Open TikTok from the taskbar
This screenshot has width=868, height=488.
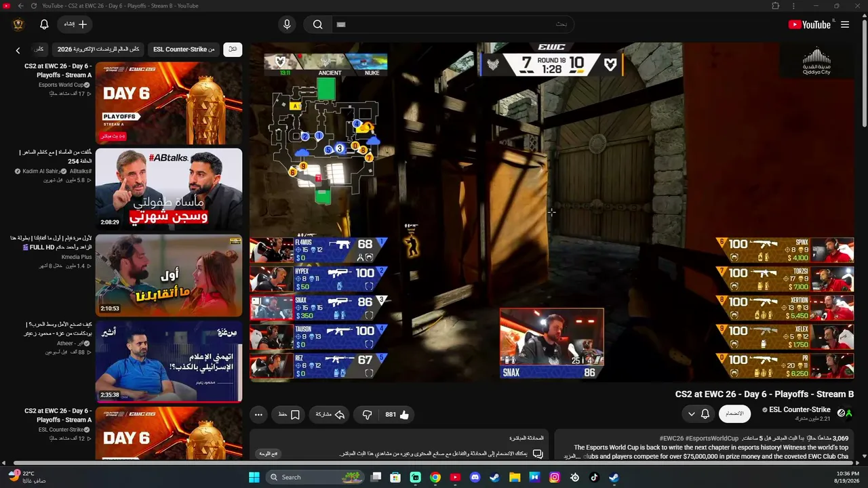click(x=594, y=477)
